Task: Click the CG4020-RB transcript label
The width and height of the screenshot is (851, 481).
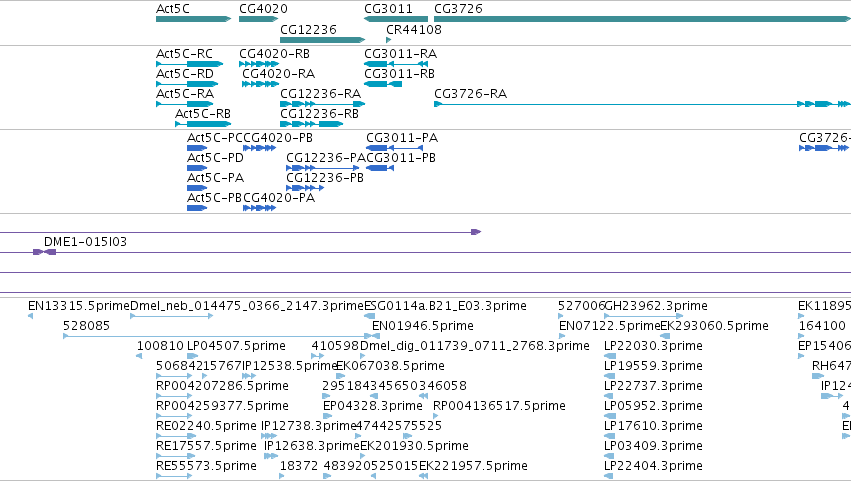Action: click(x=274, y=54)
